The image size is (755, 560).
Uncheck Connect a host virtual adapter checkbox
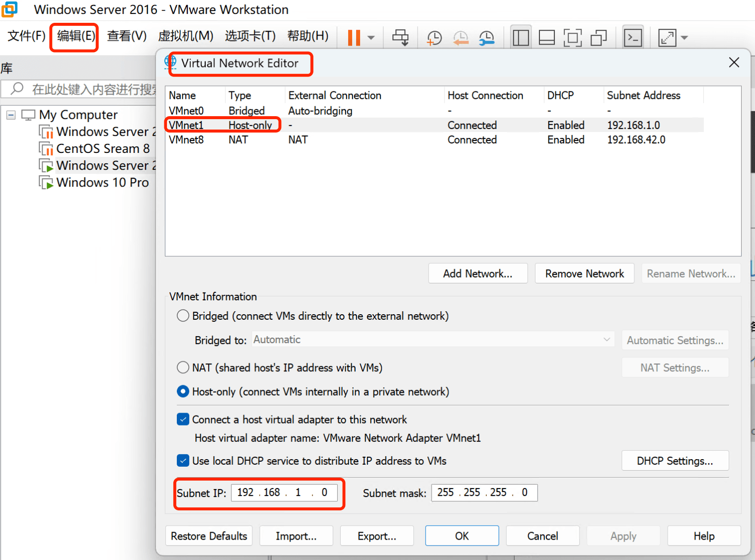tap(183, 420)
